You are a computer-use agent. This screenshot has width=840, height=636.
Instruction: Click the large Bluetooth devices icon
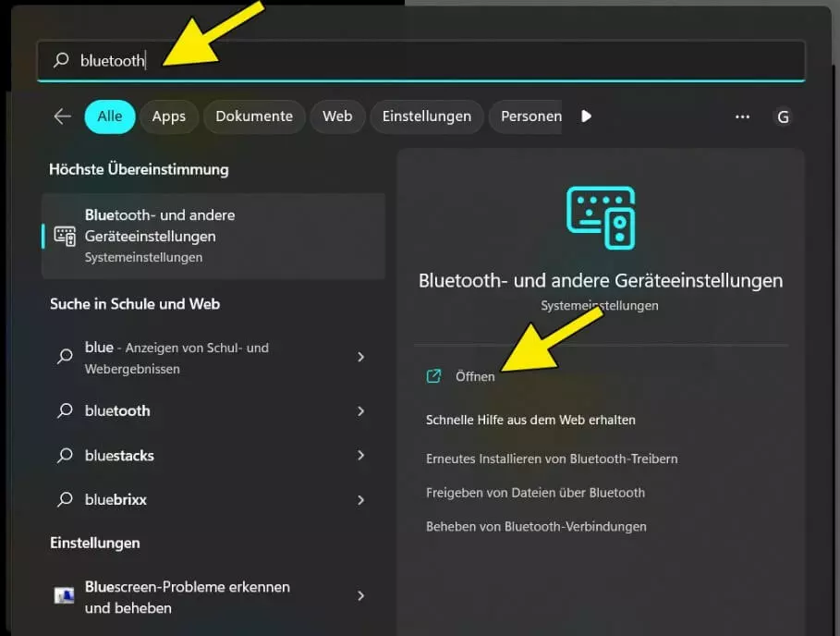(601, 218)
